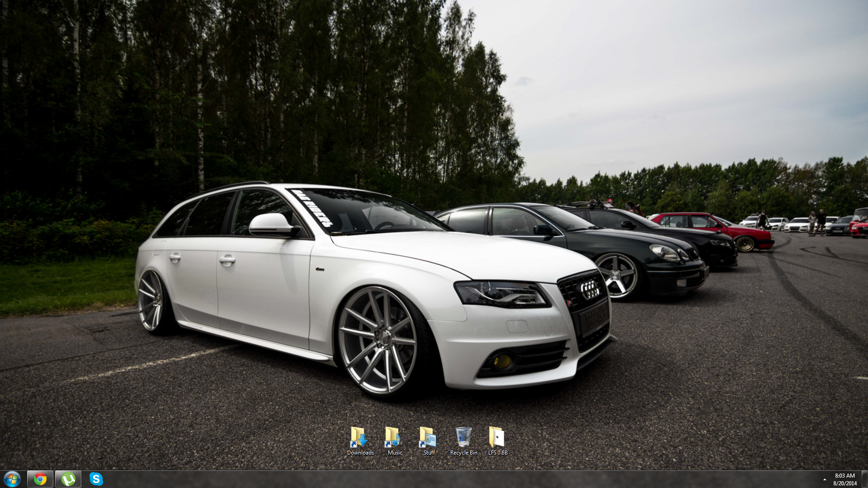Click the 'Stuff' text label
Screen dimensions: 868x488
click(429, 453)
